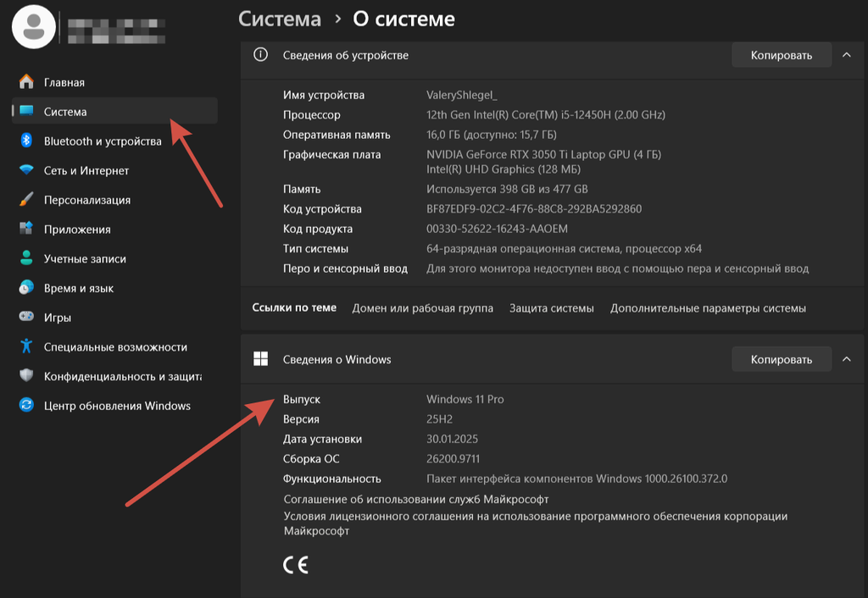Image resolution: width=868 pixels, height=598 pixels.
Task: Open Условия лицензионного соглашения link
Action: (536, 523)
